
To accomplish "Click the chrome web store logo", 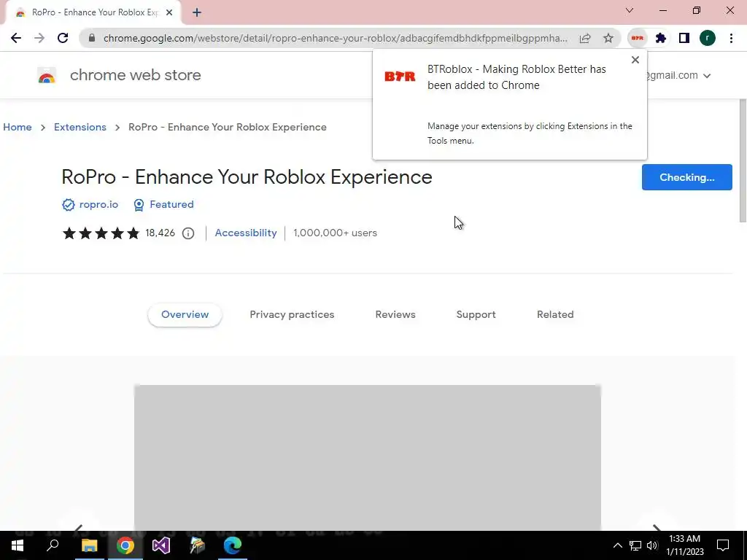I will click(x=47, y=75).
